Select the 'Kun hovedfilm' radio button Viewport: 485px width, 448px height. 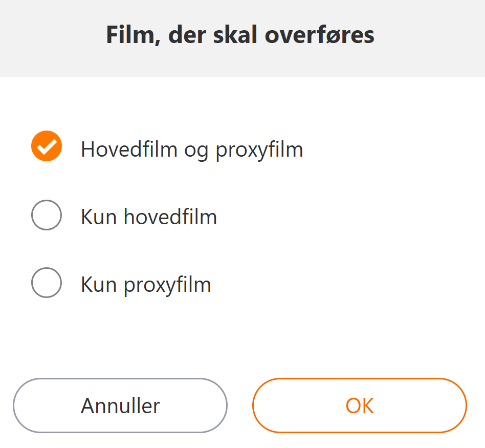tap(47, 215)
